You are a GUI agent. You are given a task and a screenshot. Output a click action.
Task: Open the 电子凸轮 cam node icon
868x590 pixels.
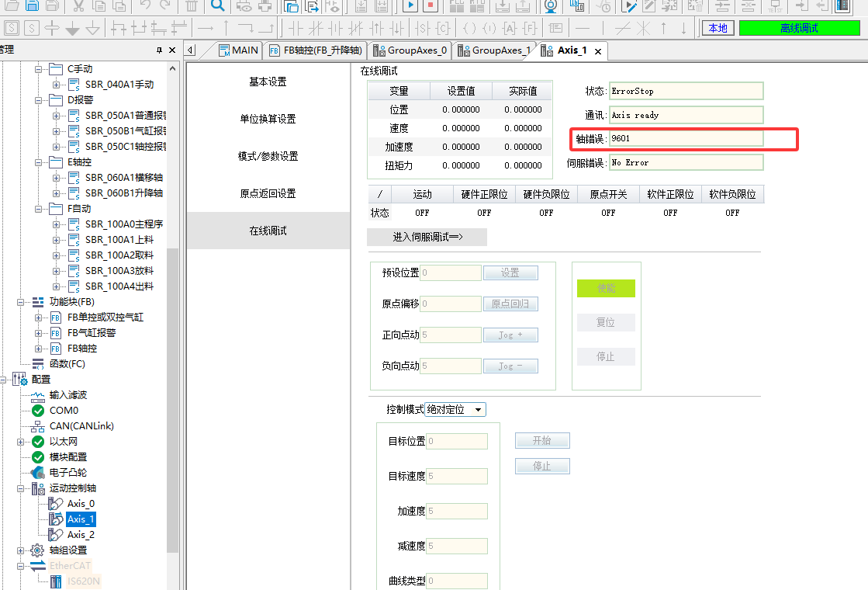click(37, 472)
